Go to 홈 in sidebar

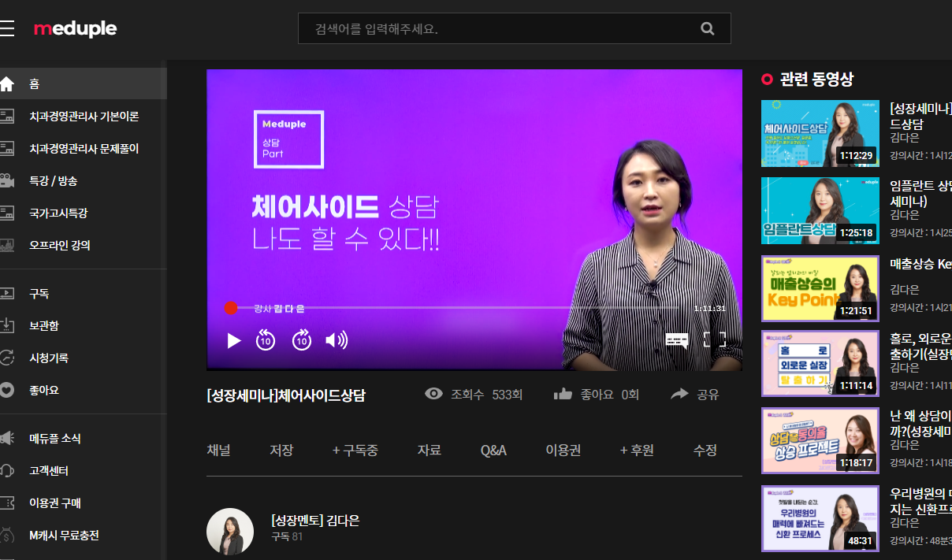click(84, 83)
